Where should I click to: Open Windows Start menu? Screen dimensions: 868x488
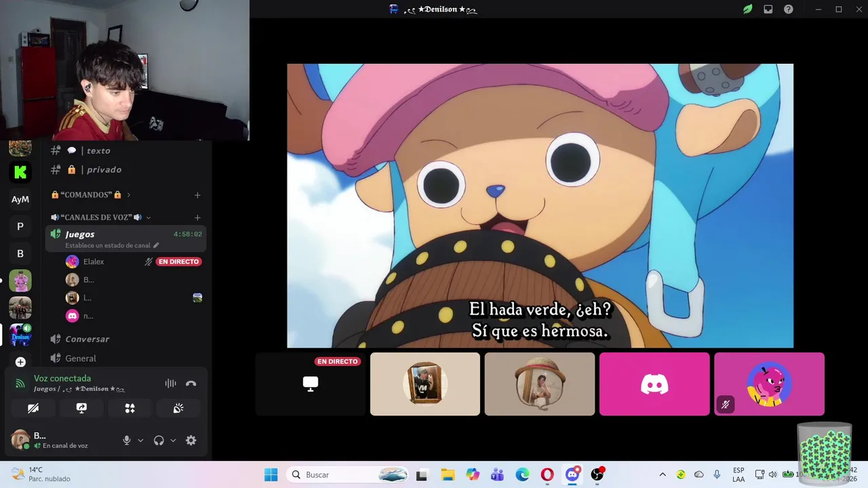click(x=271, y=474)
